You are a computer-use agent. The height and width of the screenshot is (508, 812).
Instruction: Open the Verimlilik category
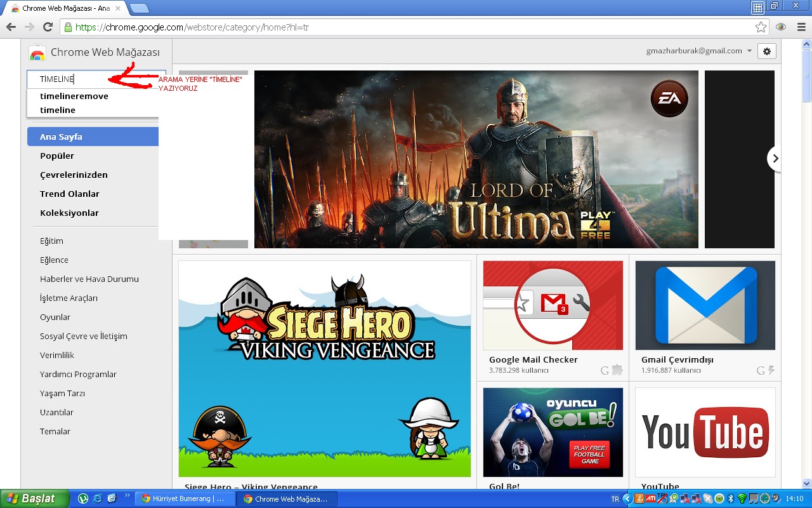click(x=57, y=355)
